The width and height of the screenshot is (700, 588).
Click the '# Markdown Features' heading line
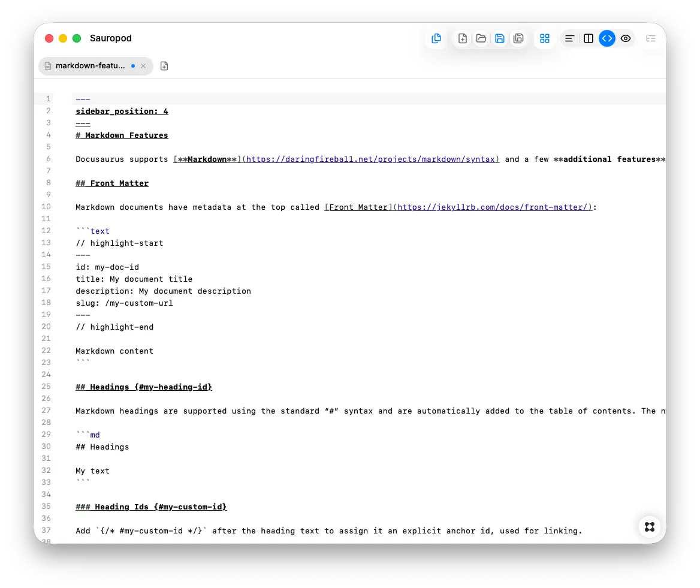click(122, 135)
